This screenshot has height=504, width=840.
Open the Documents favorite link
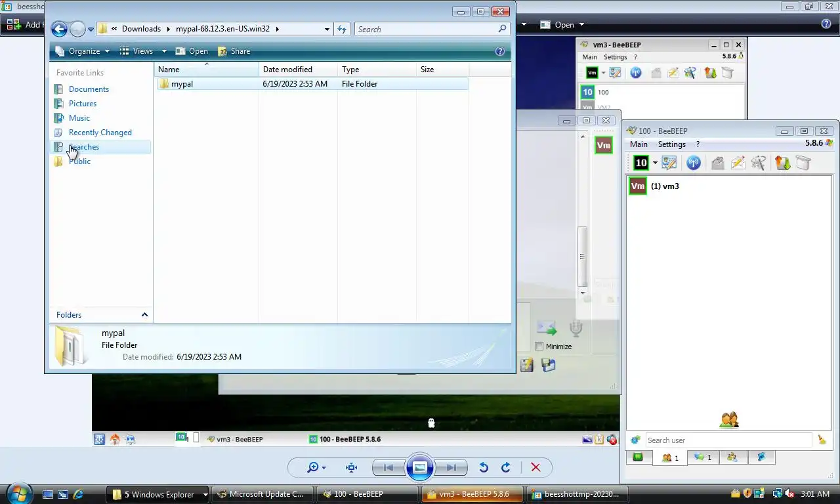89,89
